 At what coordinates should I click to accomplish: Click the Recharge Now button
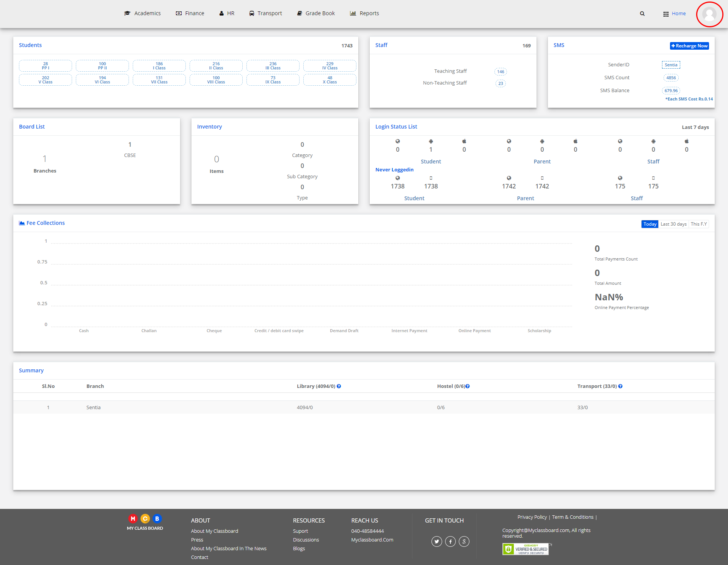point(689,46)
